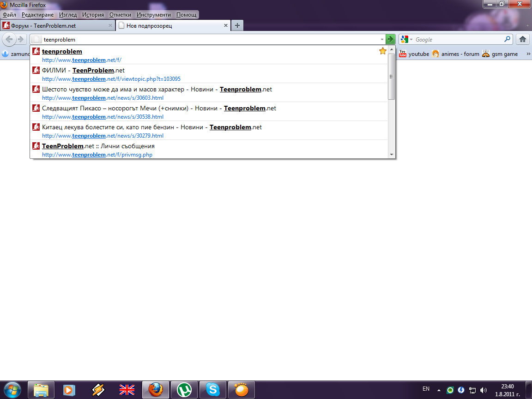The width and height of the screenshot is (532, 399).
Task: Click the network connection tray icon
Action: [472, 390]
